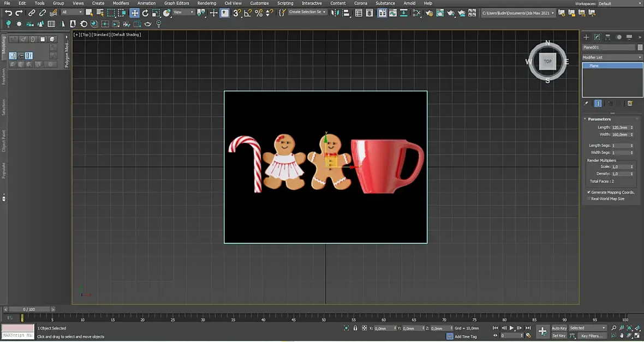This screenshot has height=342, width=644.
Task: Open the Scene Explorer toggle
Action: [359, 13]
